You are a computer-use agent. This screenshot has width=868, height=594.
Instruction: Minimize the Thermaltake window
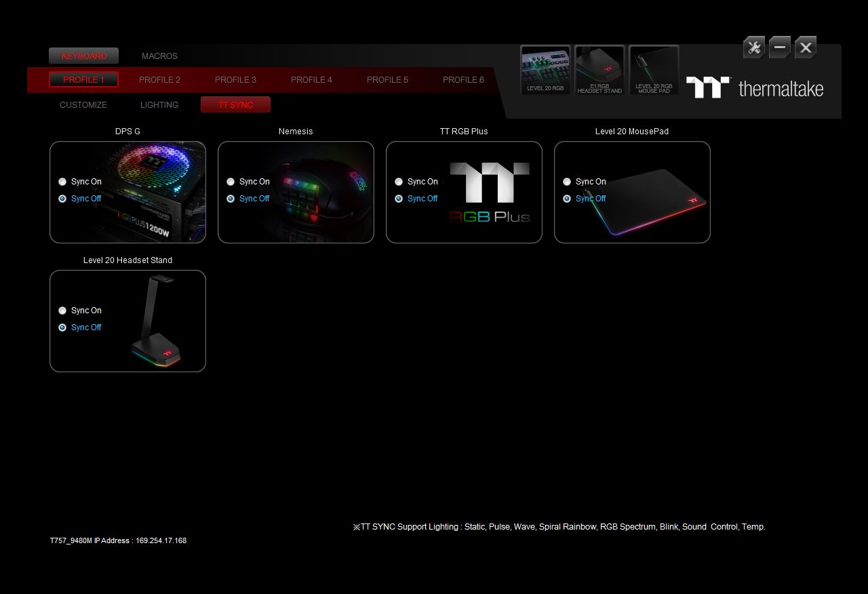pyautogui.click(x=780, y=47)
